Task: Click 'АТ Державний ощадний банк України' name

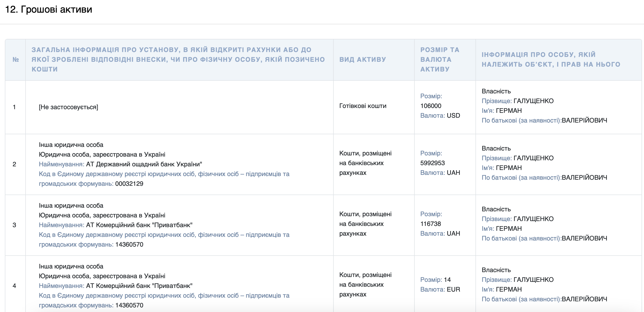Action: [x=144, y=164]
